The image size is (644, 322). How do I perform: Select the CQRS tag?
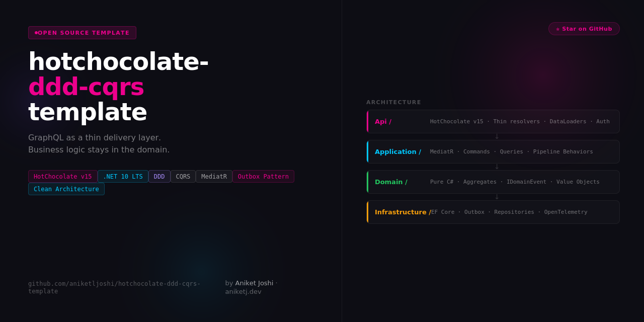click(183, 177)
